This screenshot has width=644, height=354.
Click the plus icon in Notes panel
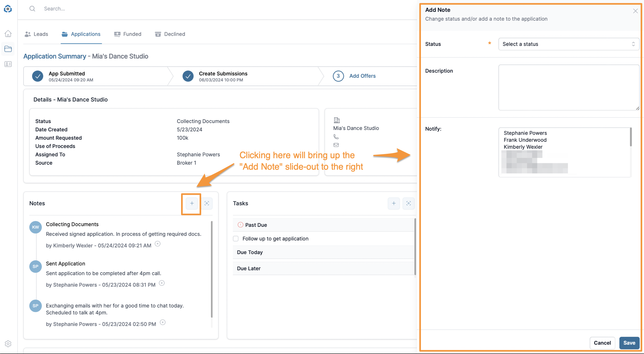coord(192,203)
